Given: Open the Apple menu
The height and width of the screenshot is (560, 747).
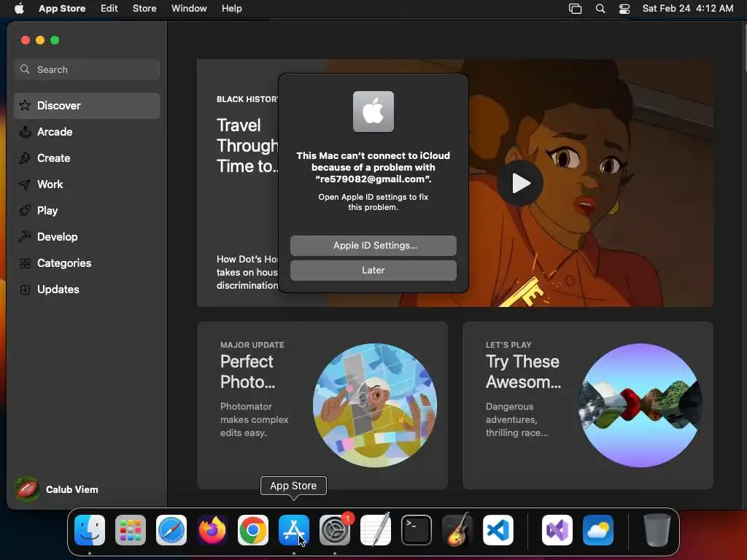Looking at the screenshot, I should (x=19, y=9).
